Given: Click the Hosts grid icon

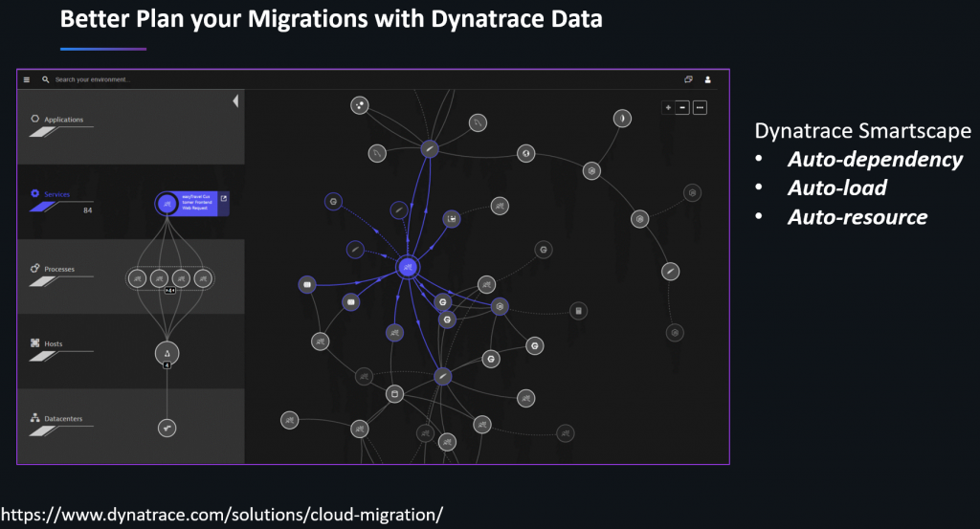Looking at the screenshot, I should [x=35, y=342].
